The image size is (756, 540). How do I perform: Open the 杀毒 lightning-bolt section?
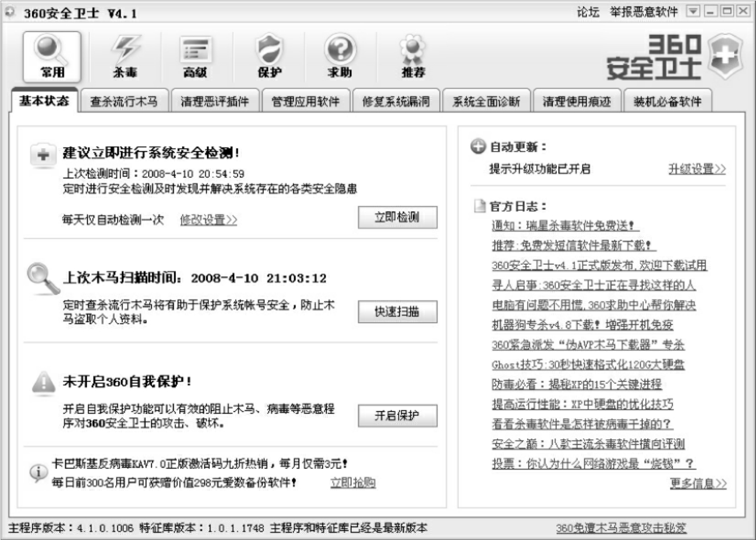125,57
